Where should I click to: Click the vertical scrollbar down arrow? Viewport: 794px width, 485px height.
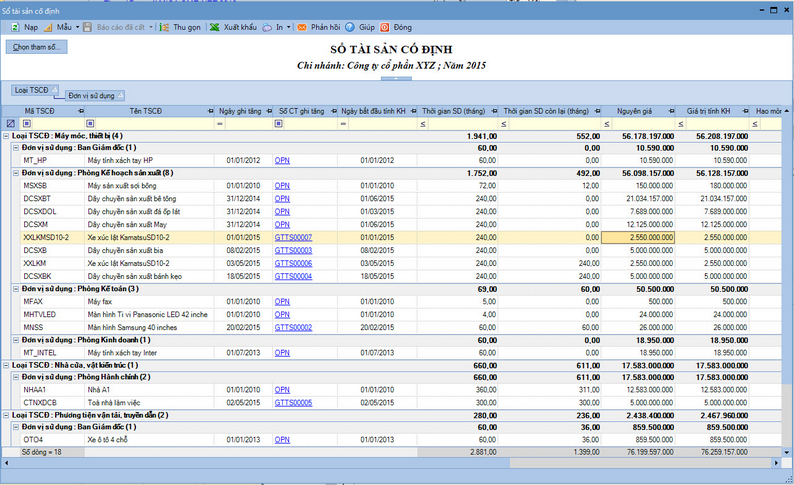[786, 452]
